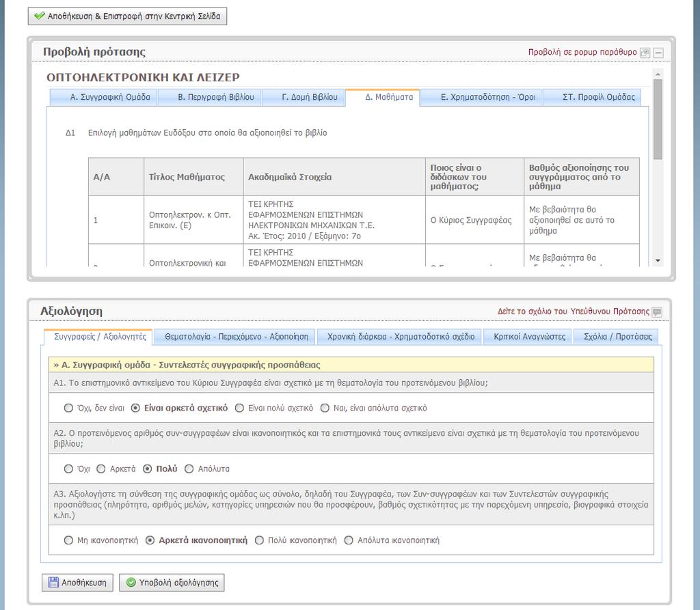Select 'Είναι αρκετά σχετικό' radio option
This screenshot has height=610, width=700.
click(x=135, y=408)
